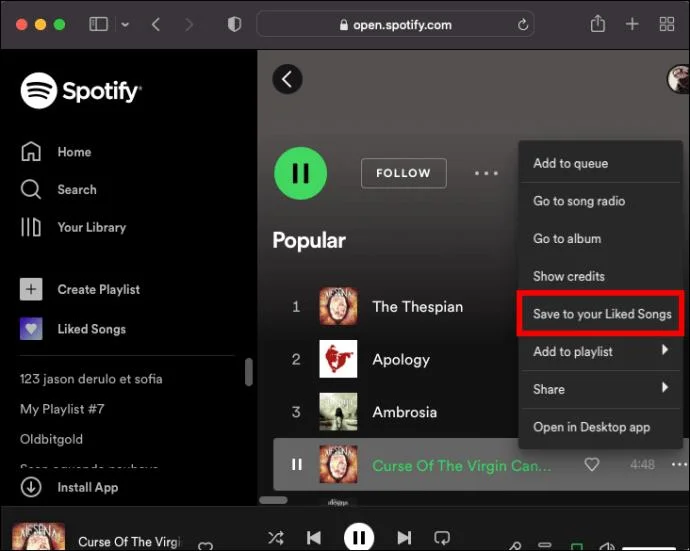The width and height of the screenshot is (690, 551).
Task: Click the volume slider
Action: click(649, 548)
